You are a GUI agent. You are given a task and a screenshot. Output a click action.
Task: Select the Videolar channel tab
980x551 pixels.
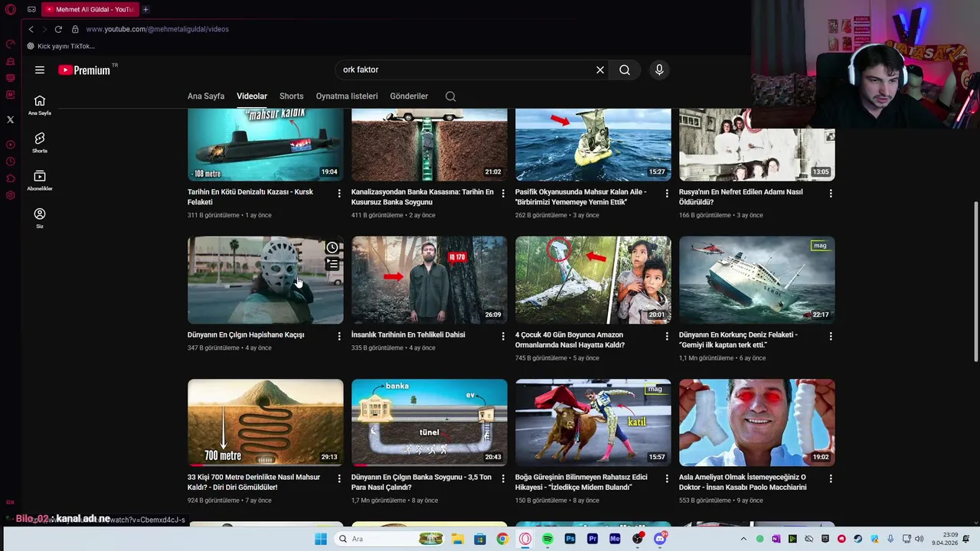[x=252, y=96]
